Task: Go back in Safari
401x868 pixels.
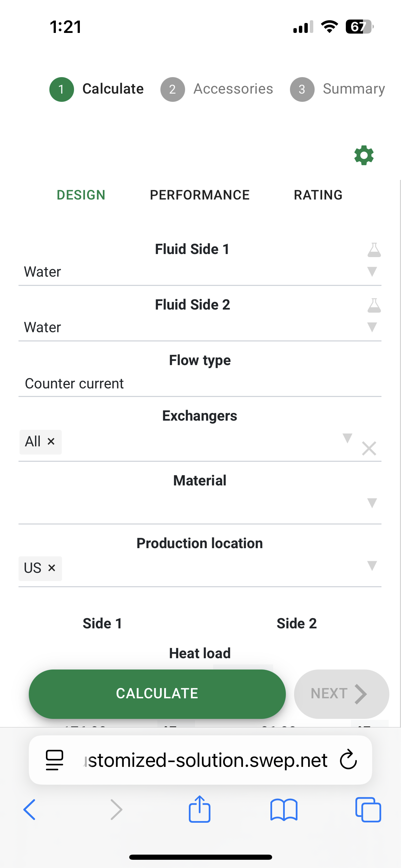Action: [x=29, y=810]
